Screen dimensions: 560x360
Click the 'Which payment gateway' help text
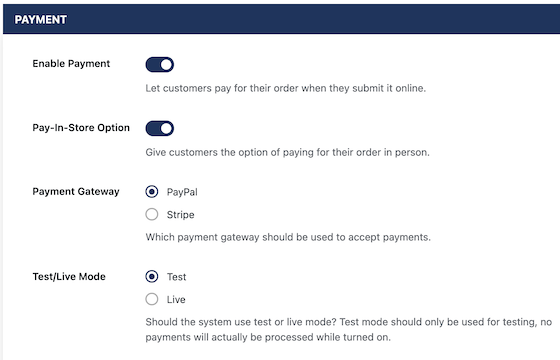[x=288, y=237]
